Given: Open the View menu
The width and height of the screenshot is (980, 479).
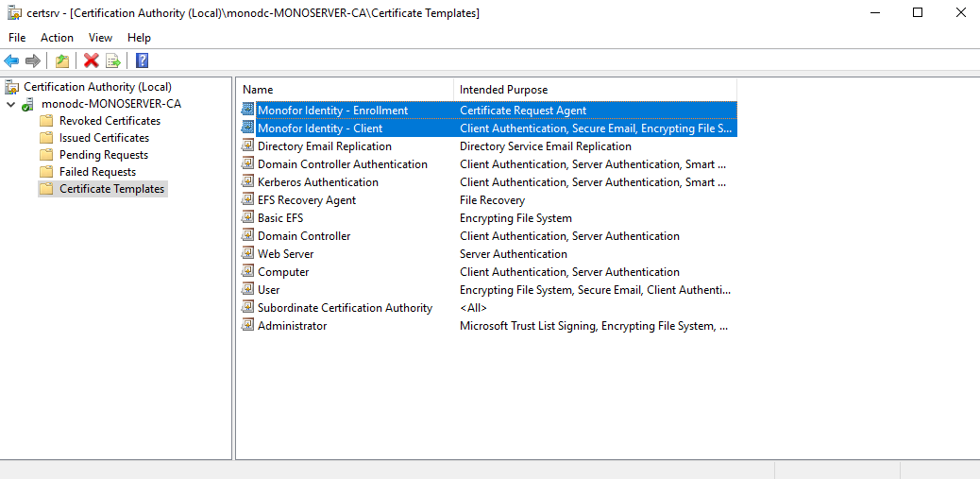Looking at the screenshot, I should point(100,38).
